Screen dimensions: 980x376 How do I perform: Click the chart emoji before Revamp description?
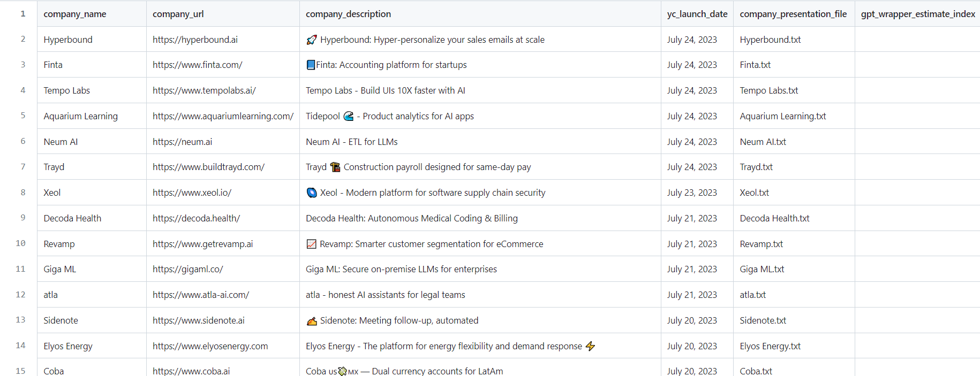tap(311, 244)
